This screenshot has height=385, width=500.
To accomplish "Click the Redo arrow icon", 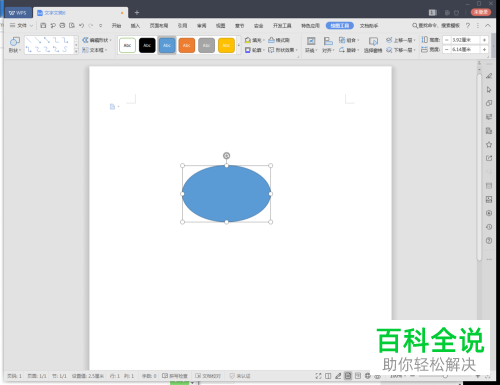I will (x=91, y=25).
